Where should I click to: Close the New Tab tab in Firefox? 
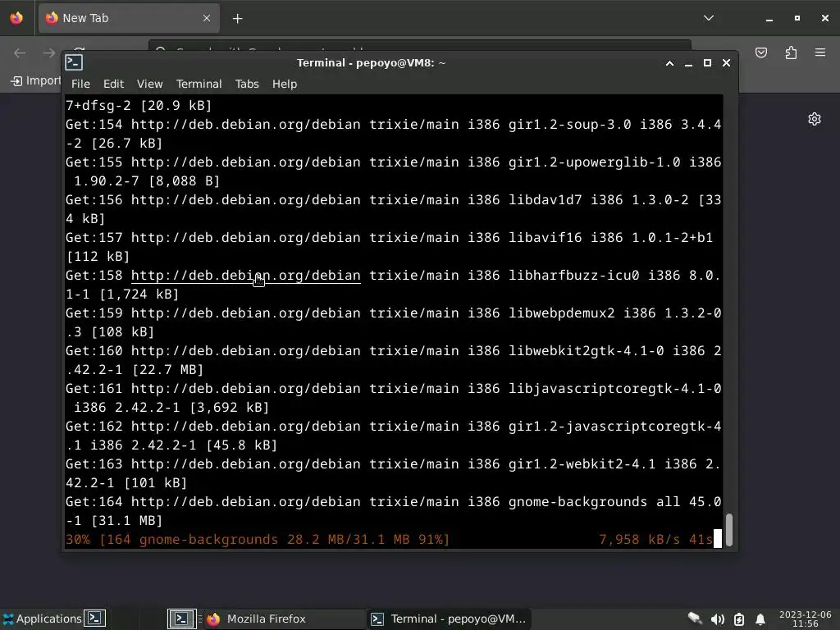(x=207, y=18)
